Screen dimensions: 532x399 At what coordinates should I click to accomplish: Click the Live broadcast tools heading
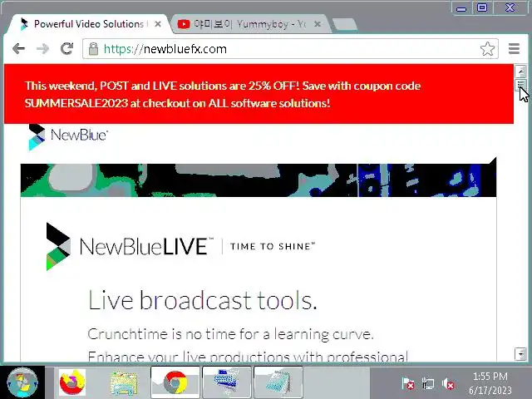point(203,300)
